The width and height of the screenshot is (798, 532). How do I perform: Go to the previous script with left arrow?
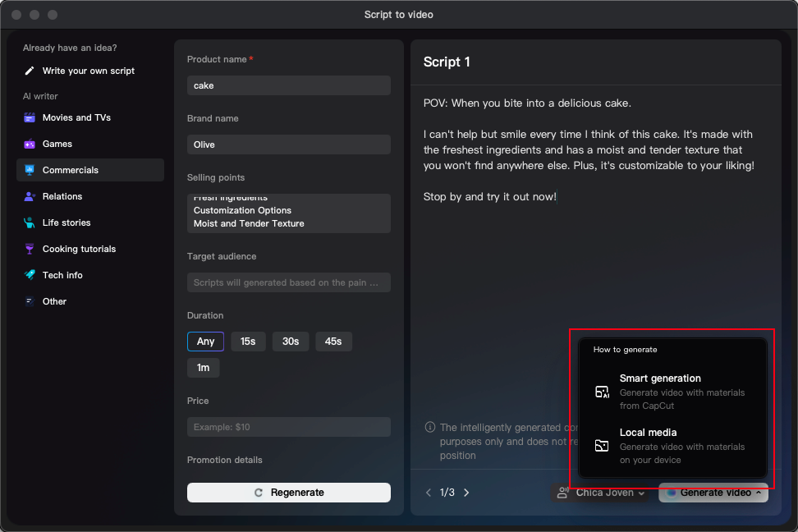(429, 493)
